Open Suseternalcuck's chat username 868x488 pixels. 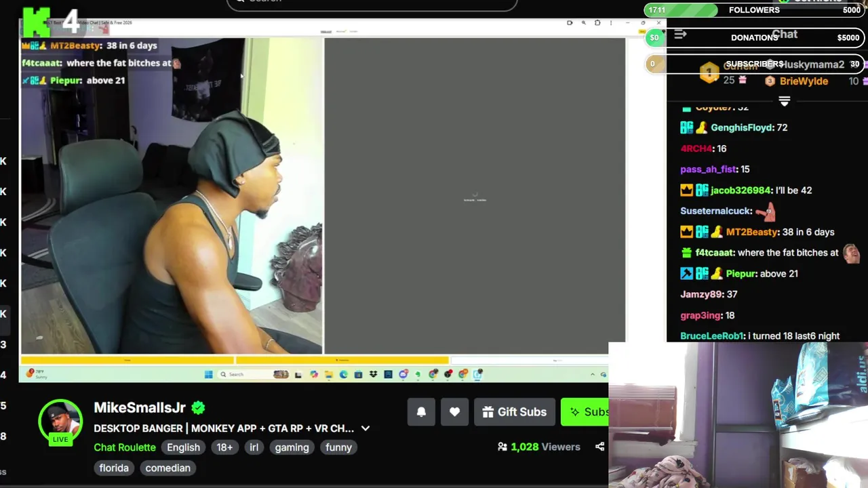715,211
